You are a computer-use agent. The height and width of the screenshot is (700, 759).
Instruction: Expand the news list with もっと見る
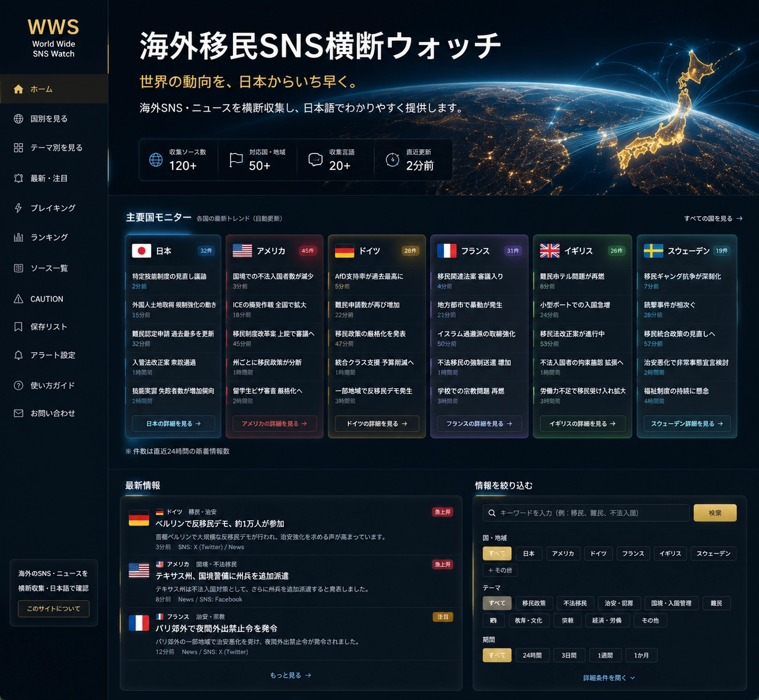pos(291,676)
